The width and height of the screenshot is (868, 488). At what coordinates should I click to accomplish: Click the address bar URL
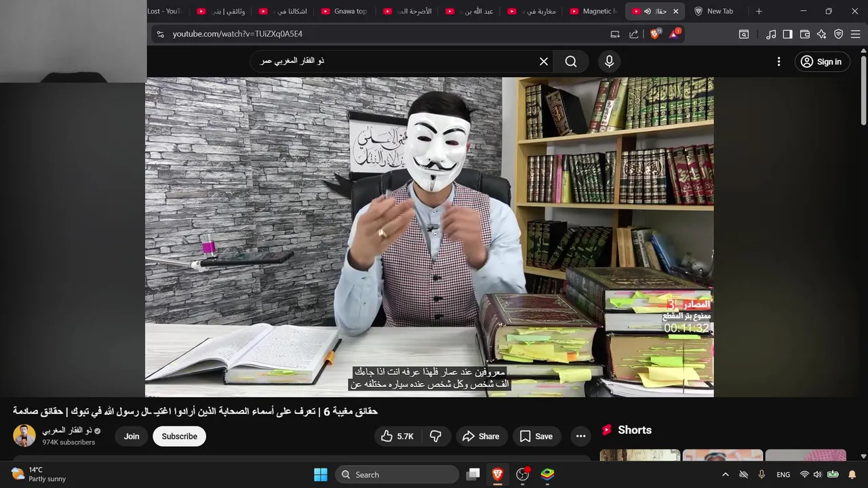237,34
